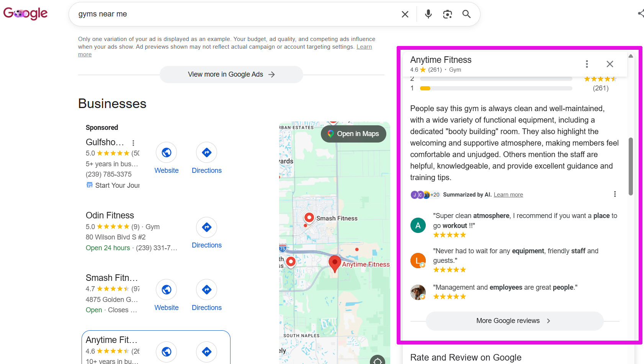Open Smash Fitness Website icon
Viewport: 644px width, 364px height.
point(166,290)
